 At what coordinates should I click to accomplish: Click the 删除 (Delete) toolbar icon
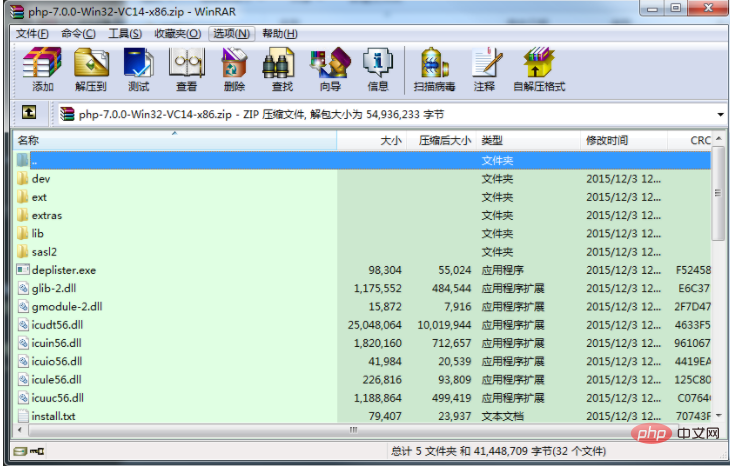coord(234,69)
